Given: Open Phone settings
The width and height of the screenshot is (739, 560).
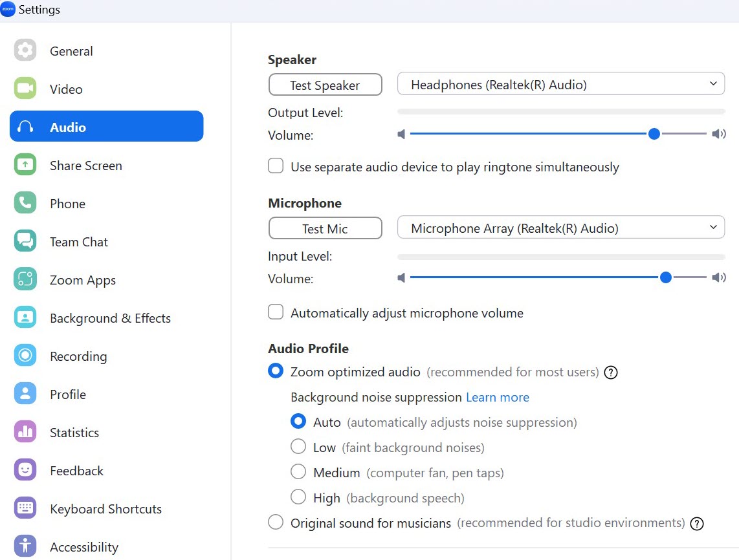Looking at the screenshot, I should coord(107,204).
